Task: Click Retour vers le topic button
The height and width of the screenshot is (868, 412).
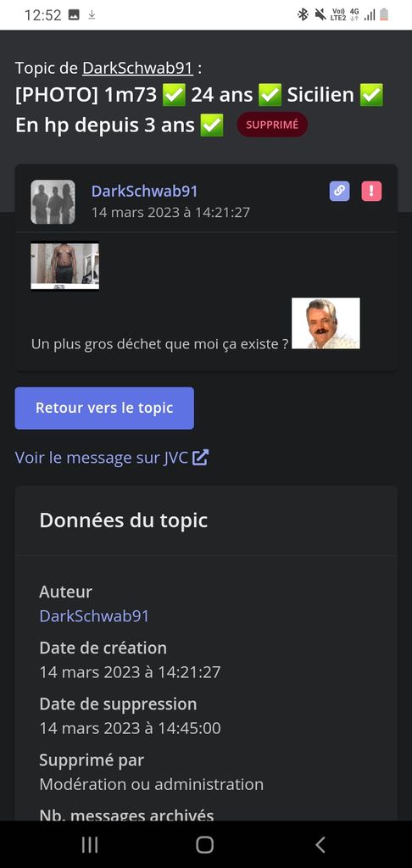Action: point(104,408)
